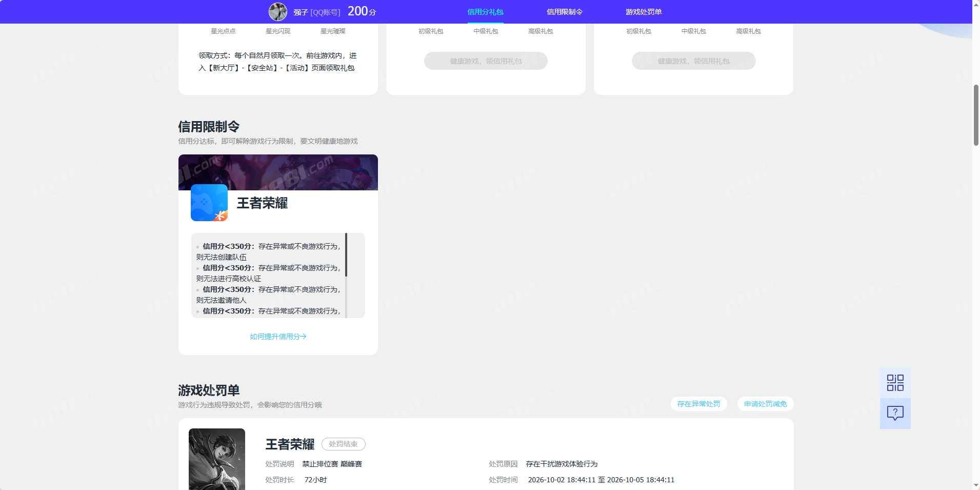Click the middle card's 中级礼包 label
This screenshot has width=980, height=490.
(486, 31)
